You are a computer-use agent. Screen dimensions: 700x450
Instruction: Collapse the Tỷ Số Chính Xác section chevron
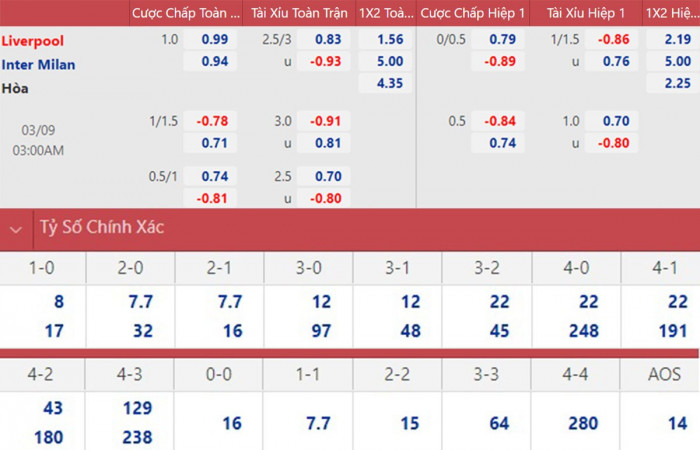tap(15, 228)
